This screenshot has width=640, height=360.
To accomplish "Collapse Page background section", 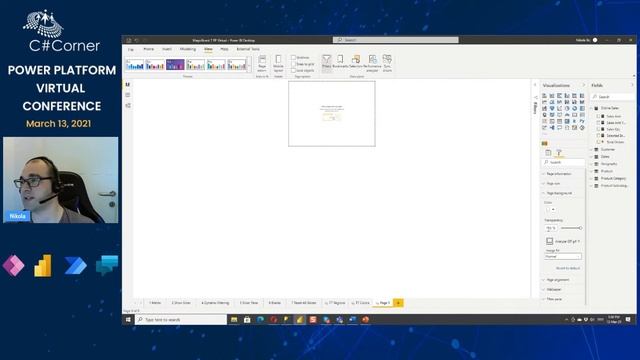I will [562, 193].
